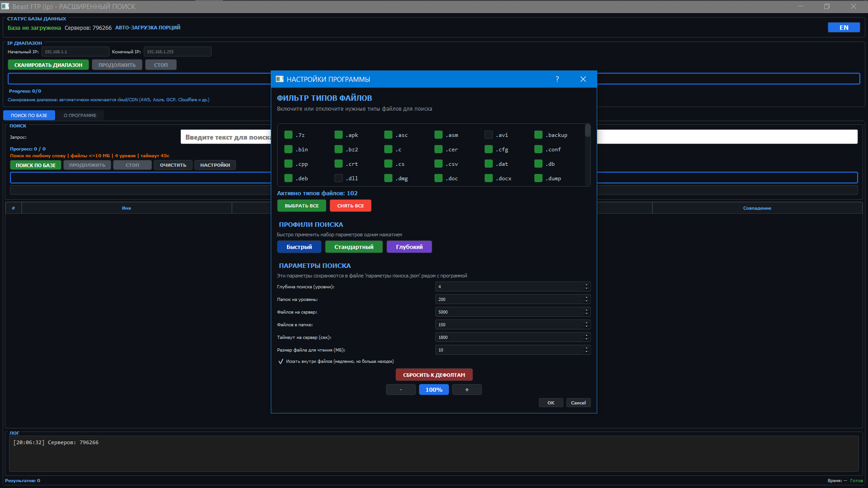Switch language with the EN button

tap(844, 28)
